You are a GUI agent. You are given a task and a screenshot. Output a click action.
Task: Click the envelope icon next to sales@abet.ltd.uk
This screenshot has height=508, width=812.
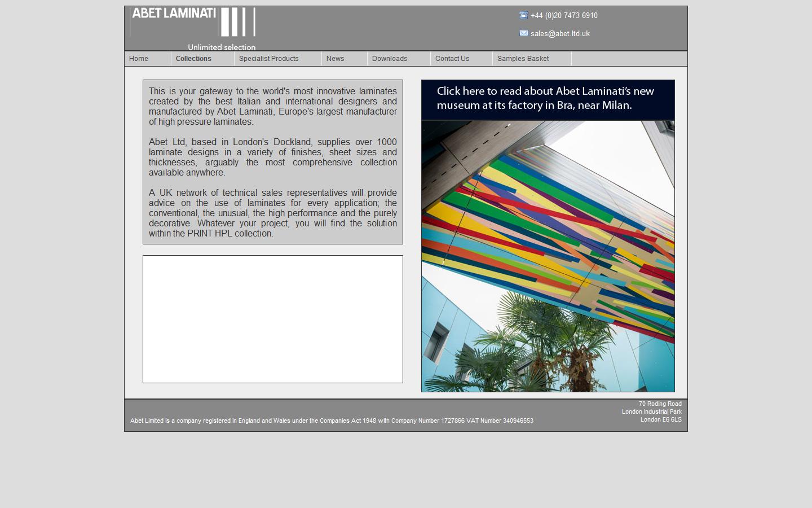pyautogui.click(x=524, y=33)
